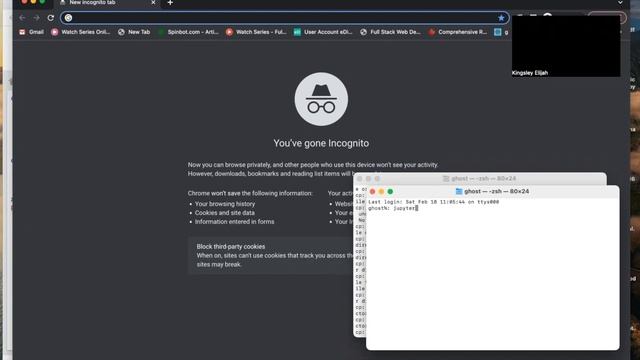Open the Comprehensive R... bookmark
Screen dimensions: 640x360
[457, 32]
